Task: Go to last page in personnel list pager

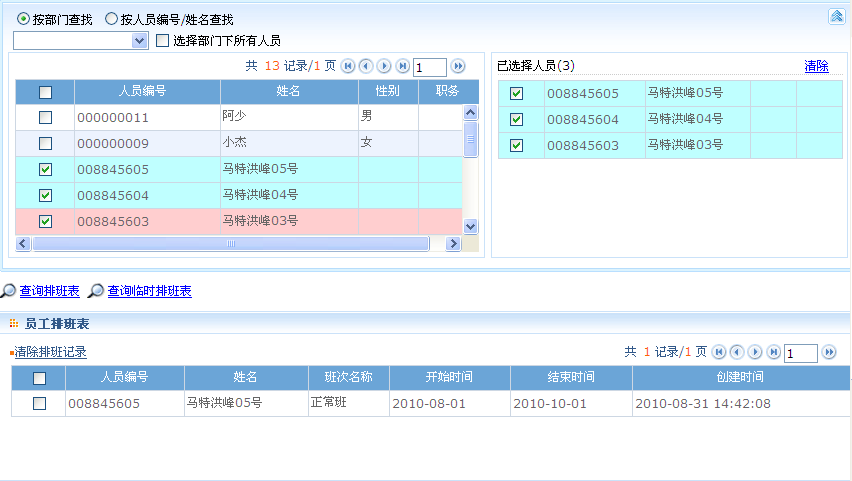Action: [x=402, y=66]
